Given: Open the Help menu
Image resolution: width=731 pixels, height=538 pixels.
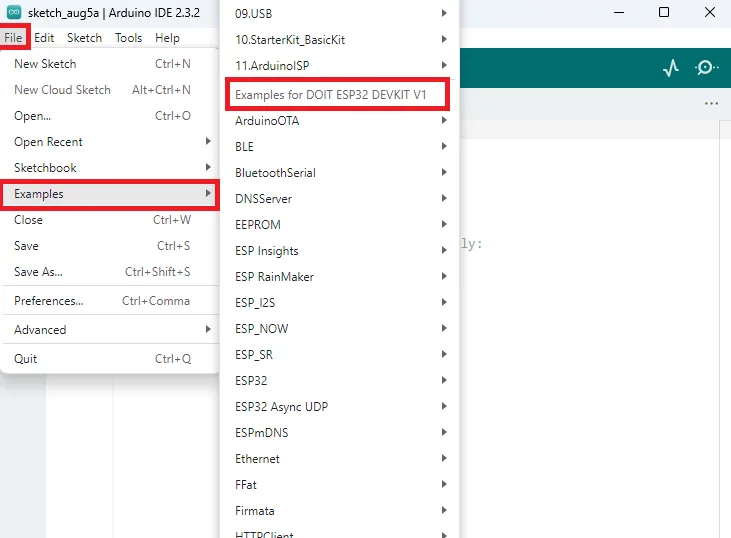Looking at the screenshot, I should 167,38.
